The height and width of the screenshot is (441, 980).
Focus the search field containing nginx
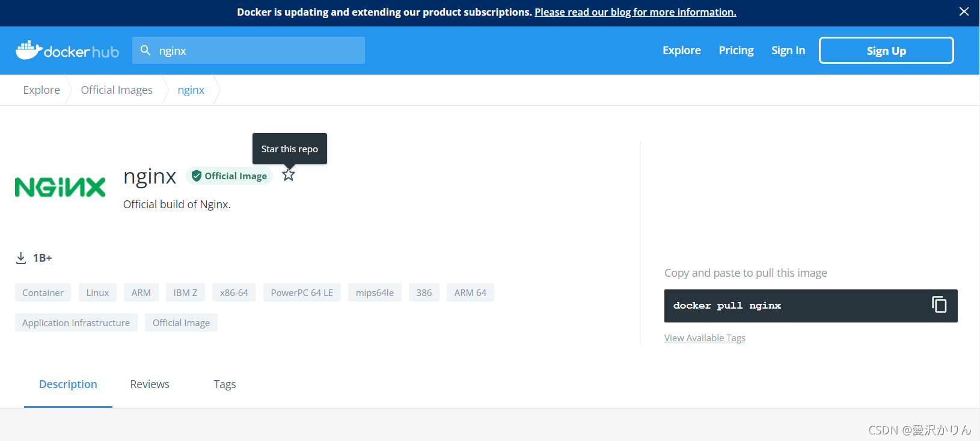[x=248, y=51]
